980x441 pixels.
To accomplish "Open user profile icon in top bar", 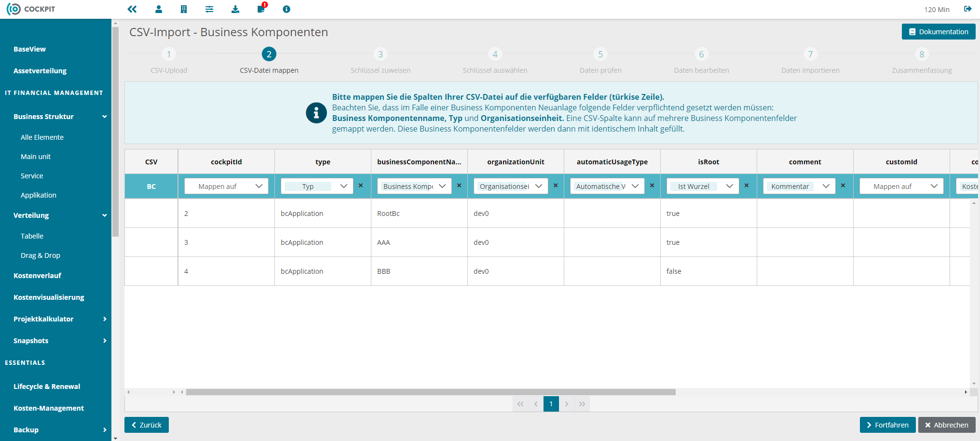I will coord(159,9).
